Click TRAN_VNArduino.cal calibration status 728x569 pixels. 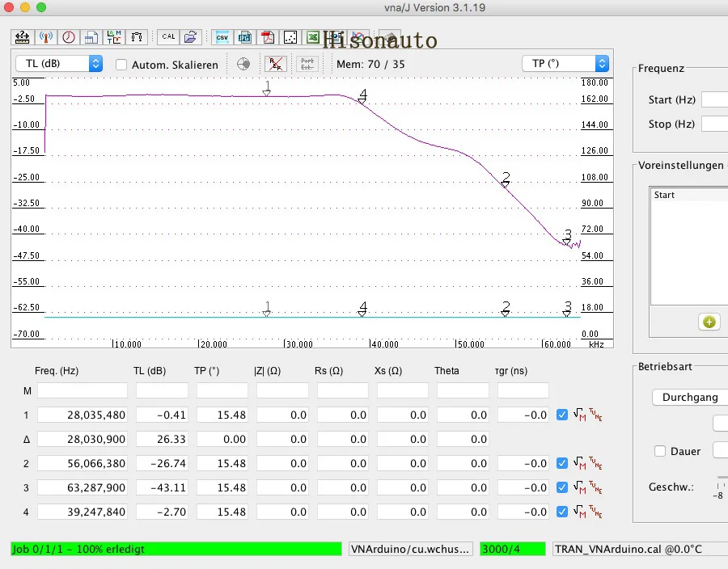(641, 549)
